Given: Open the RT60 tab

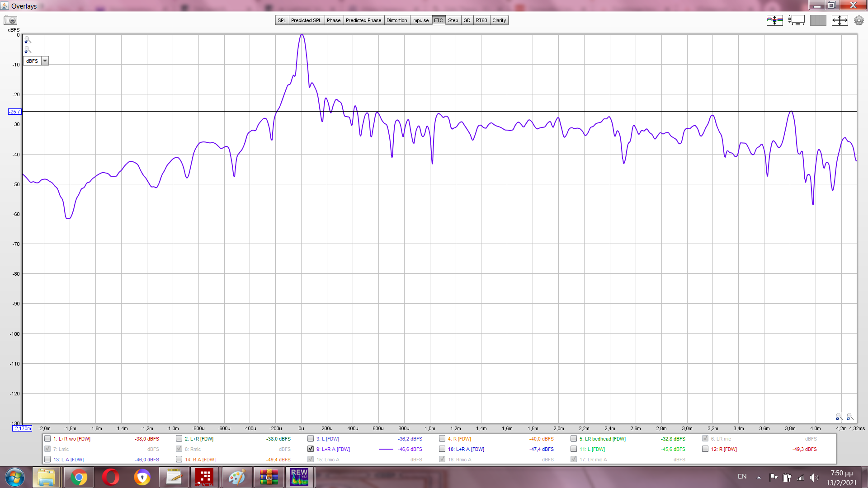Looking at the screenshot, I should 481,20.
